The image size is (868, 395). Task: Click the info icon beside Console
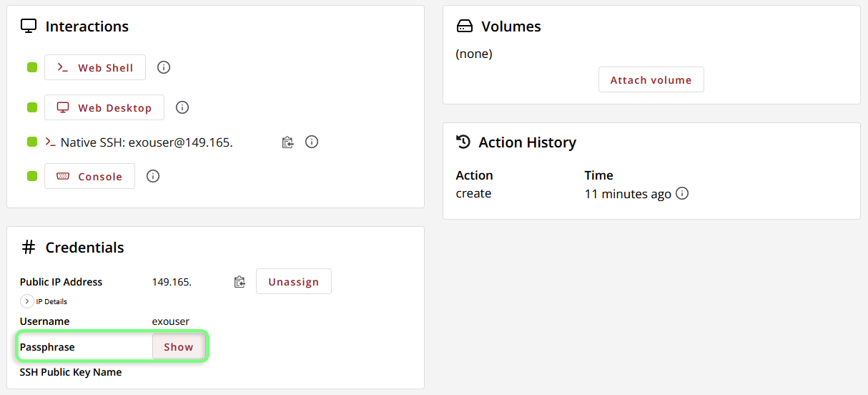tap(153, 176)
